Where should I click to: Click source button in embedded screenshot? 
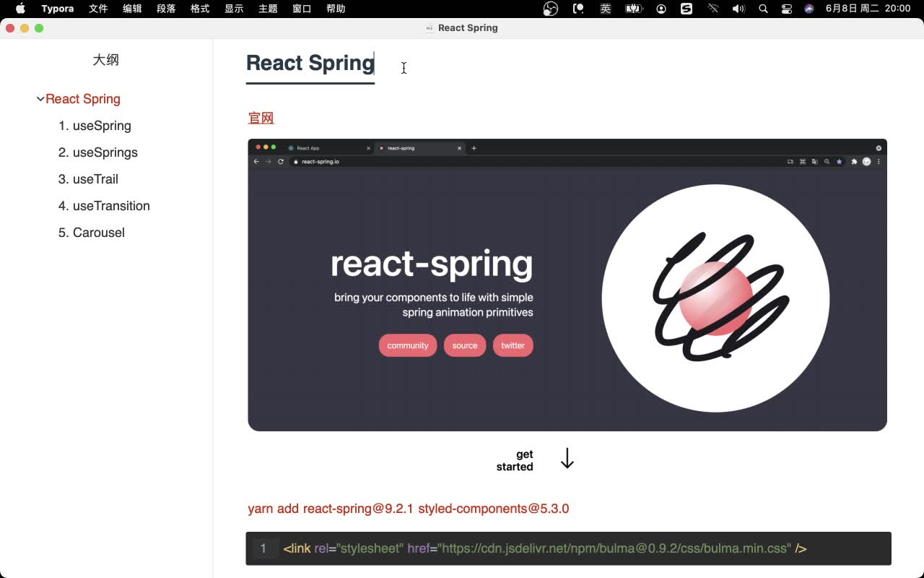coord(465,345)
